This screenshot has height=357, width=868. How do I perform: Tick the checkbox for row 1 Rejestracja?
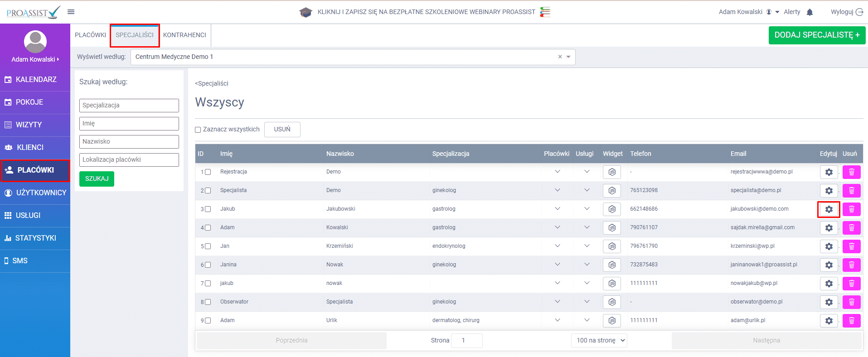[208, 172]
